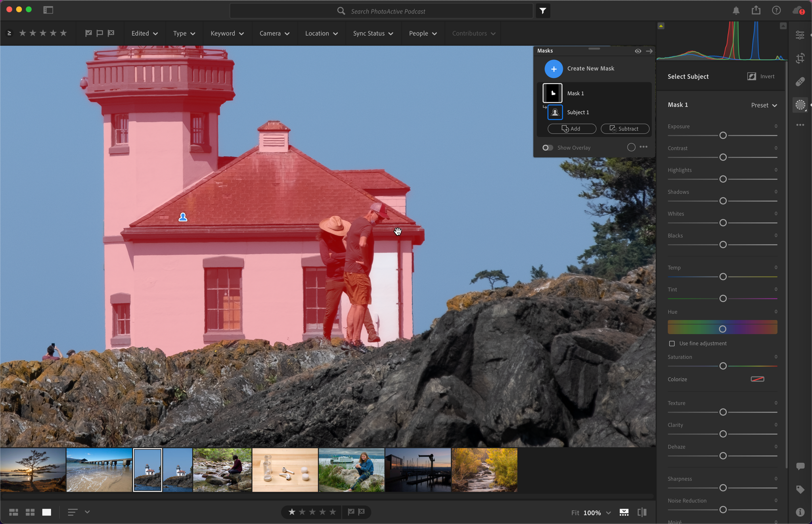This screenshot has height=524, width=812.
Task: Click the Search PhotoActive Podcast field
Action: click(381, 11)
